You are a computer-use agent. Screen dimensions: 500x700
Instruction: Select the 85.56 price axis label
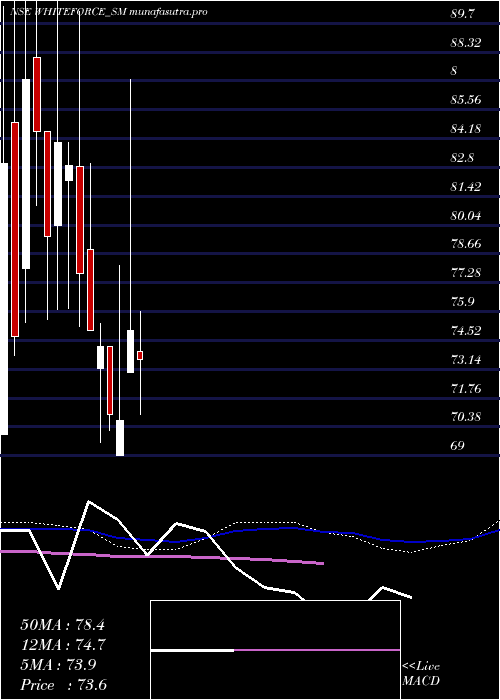466,100
